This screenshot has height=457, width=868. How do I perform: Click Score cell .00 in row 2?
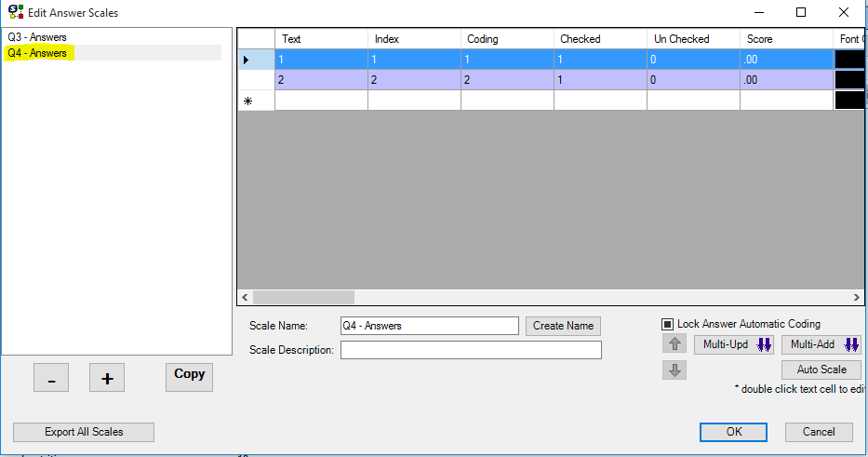[x=786, y=80]
